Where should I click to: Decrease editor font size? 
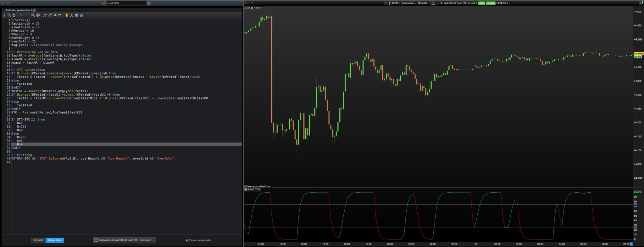coord(45,15)
